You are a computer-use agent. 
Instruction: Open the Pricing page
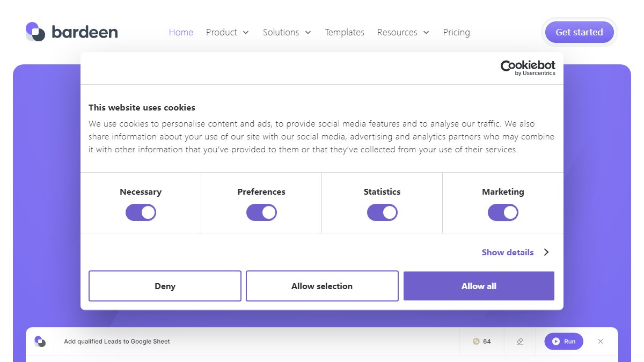(457, 32)
